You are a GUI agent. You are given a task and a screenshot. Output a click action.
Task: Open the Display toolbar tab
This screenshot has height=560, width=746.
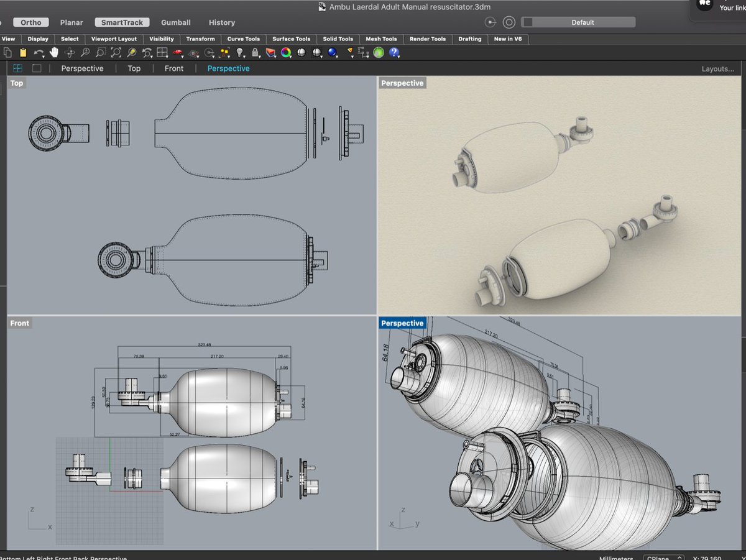click(38, 39)
